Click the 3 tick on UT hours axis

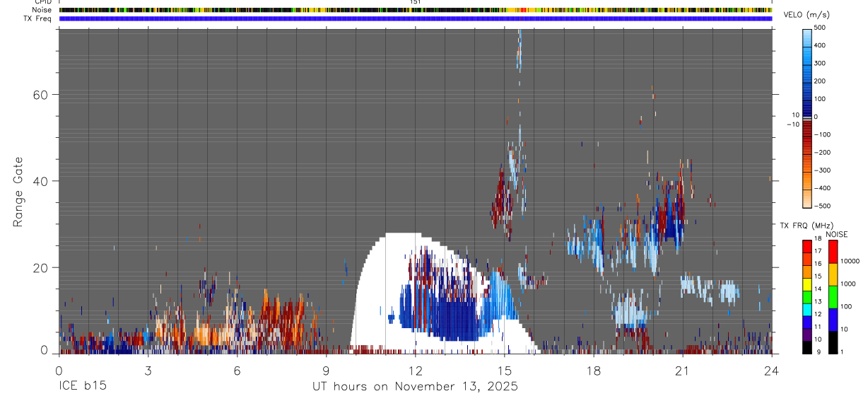148,370
